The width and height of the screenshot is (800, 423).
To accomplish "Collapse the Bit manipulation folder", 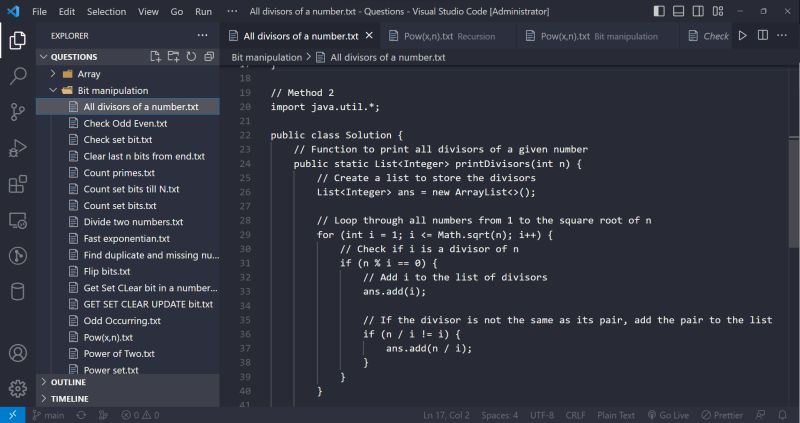I will pyautogui.click(x=128, y=90).
